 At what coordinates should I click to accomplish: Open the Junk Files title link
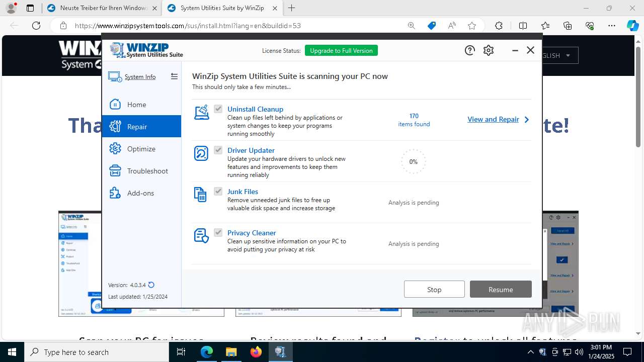(243, 192)
